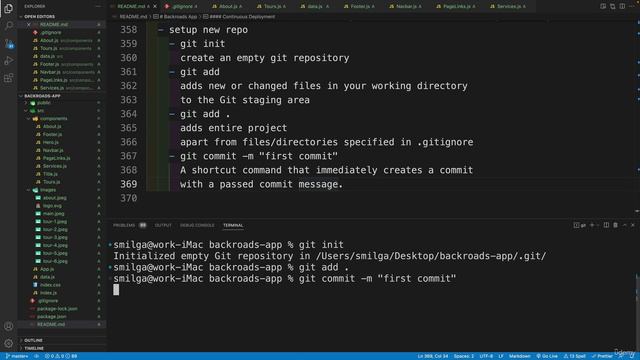The height and width of the screenshot is (360, 640).
Task: Open editor More Actions ellipsis
Action: tap(632, 6)
